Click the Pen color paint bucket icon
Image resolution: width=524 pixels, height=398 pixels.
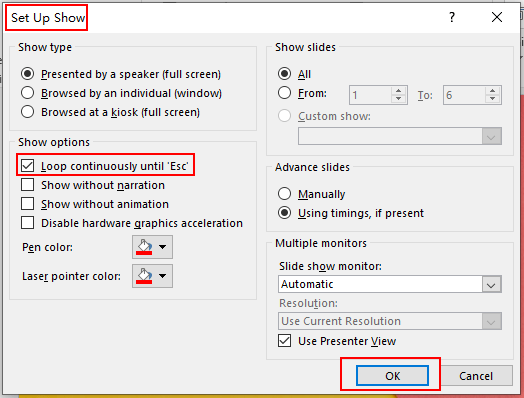[144, 247]
